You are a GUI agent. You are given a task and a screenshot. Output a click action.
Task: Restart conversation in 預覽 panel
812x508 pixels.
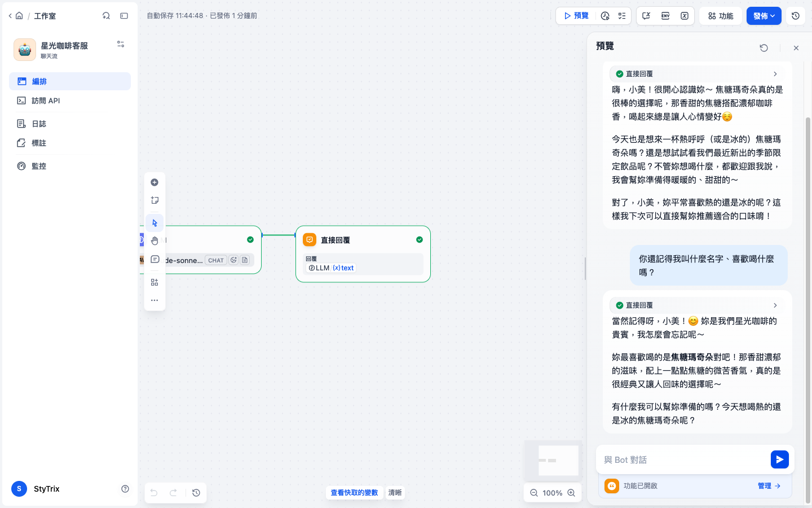(x=764, y=48)
